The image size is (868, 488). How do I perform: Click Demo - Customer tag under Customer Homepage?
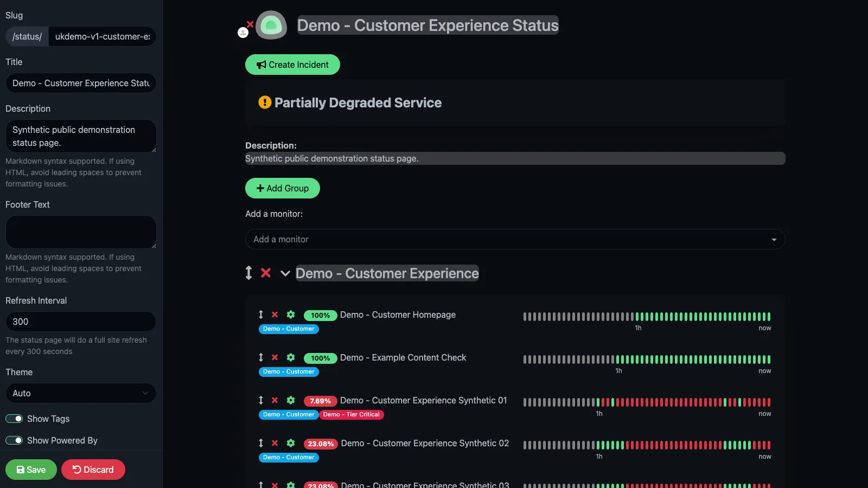tap(289, 329)
